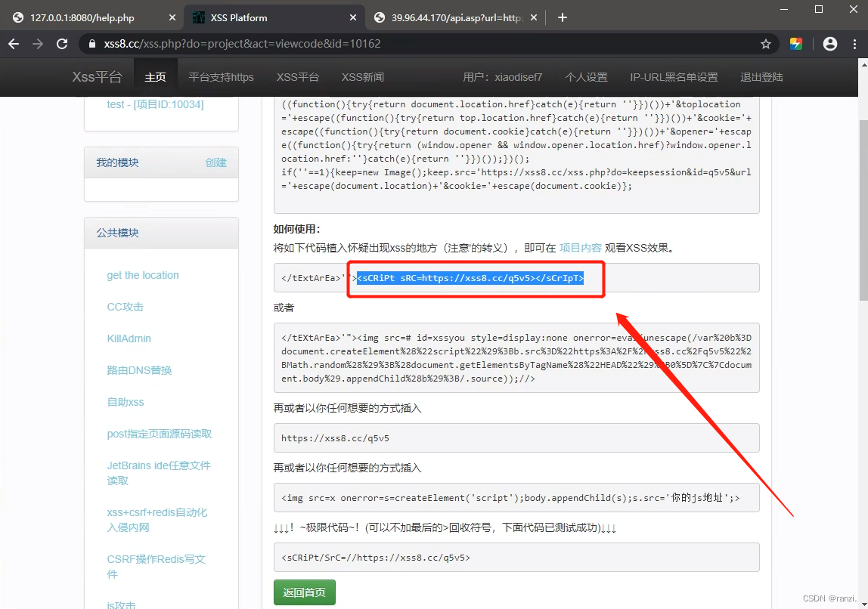Open the CC攻击 module

(125, 307)
